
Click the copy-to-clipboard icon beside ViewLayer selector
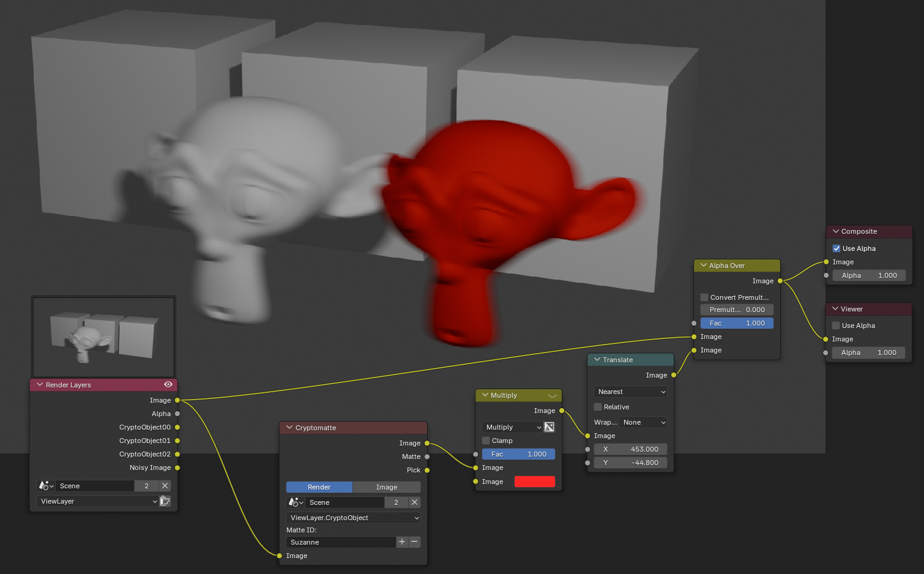pos(165,501)
